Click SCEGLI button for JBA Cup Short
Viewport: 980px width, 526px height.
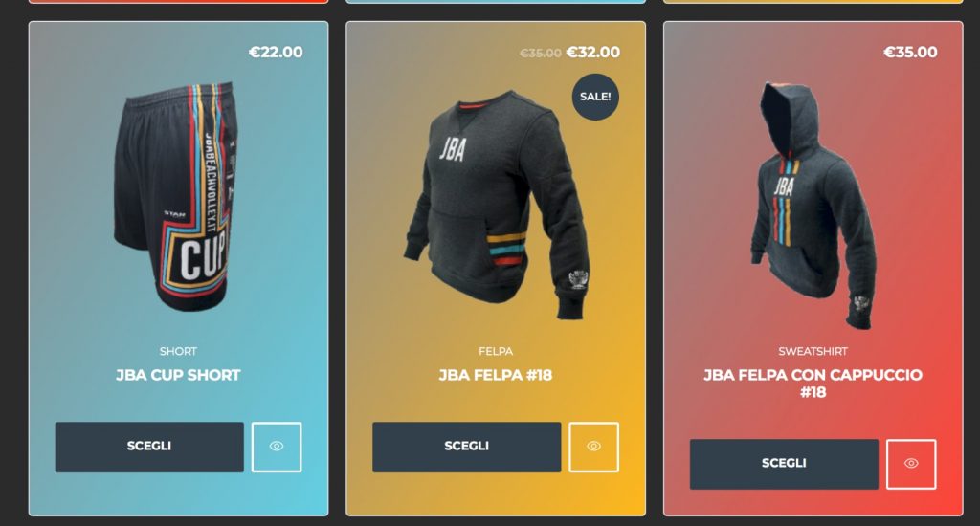pos(149,447)
